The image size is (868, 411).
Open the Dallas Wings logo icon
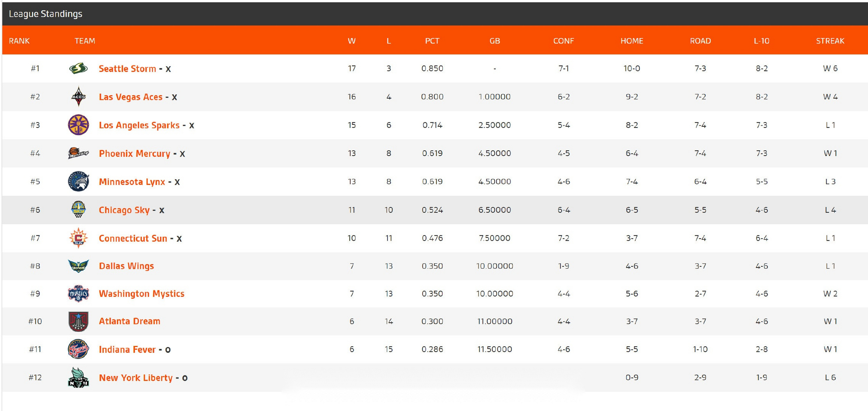pos(78,266)
